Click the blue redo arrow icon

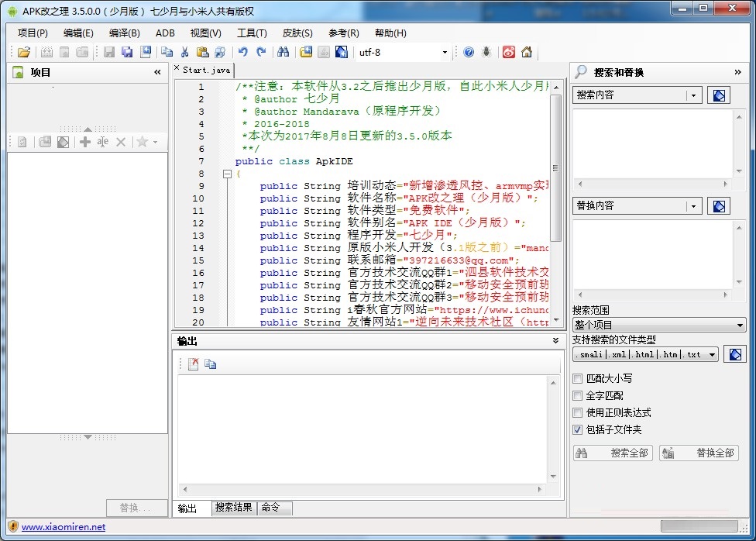[x=261, y=52]
